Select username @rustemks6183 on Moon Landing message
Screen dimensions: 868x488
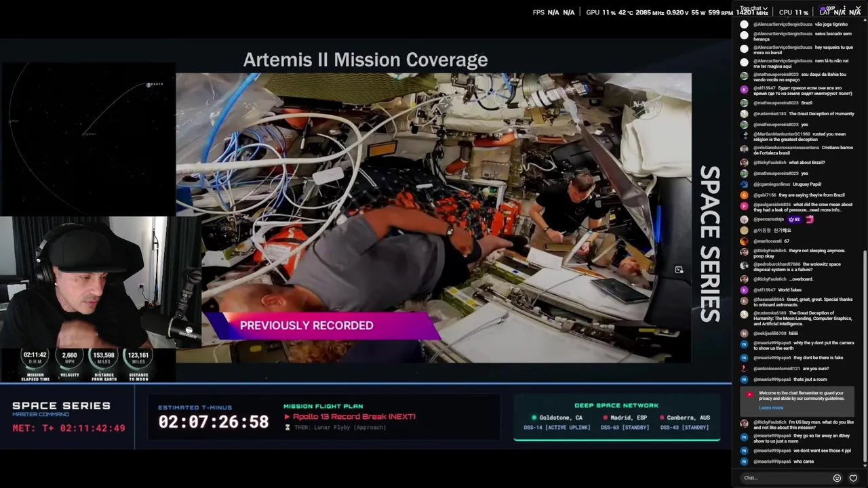[770, 313]
